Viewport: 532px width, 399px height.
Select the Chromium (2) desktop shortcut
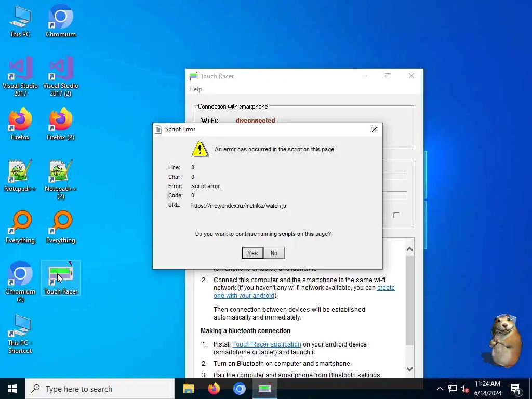[20, 282]
